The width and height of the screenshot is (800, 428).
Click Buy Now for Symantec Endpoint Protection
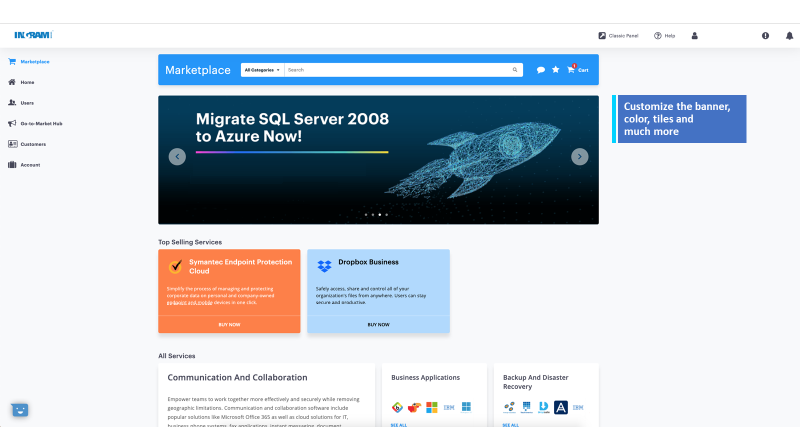pos(229,324)
